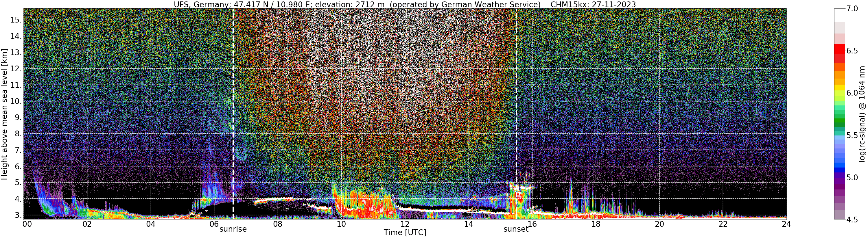Click the y-axis tick label '4.'

(18, 199)
